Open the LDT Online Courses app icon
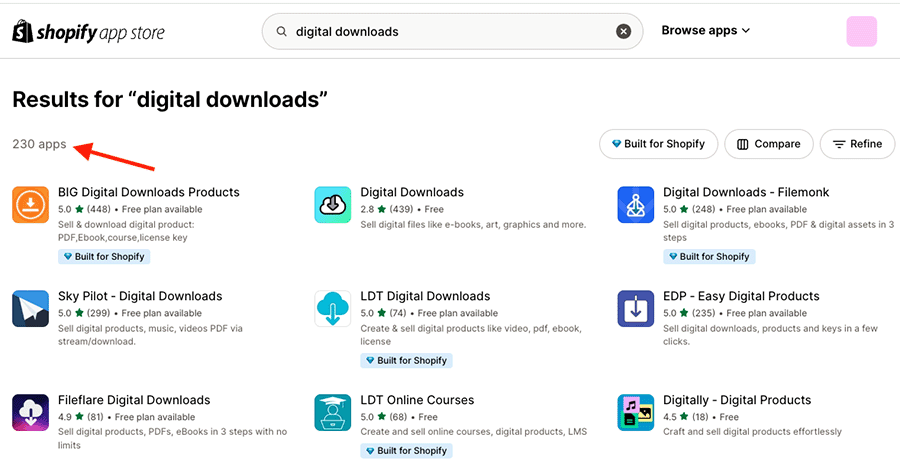 click(x=333, y=412)
